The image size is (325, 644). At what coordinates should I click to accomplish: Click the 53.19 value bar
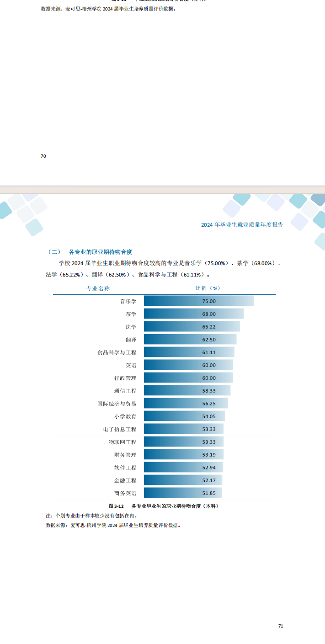click(x=184, y=454)
